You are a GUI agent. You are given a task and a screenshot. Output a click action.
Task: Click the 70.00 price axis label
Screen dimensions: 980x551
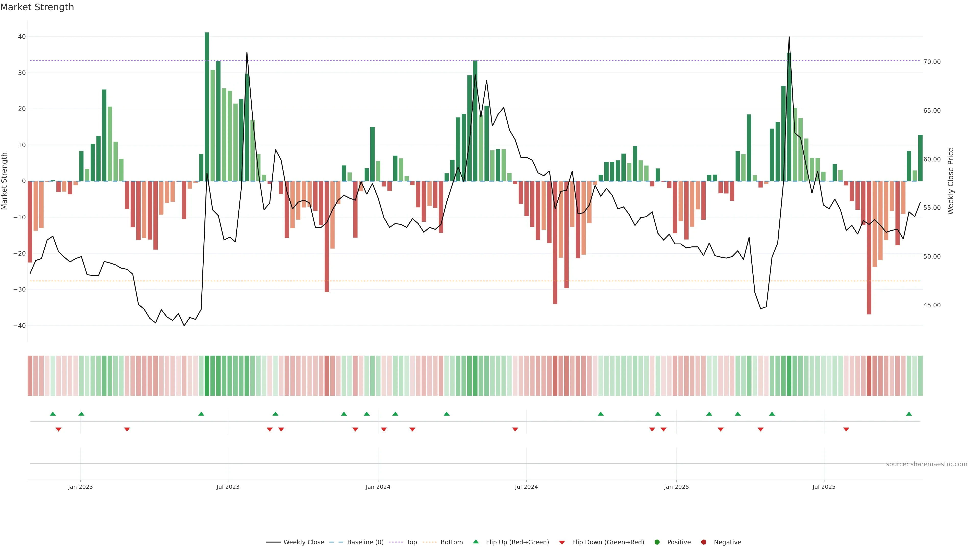tap(932, 62)
